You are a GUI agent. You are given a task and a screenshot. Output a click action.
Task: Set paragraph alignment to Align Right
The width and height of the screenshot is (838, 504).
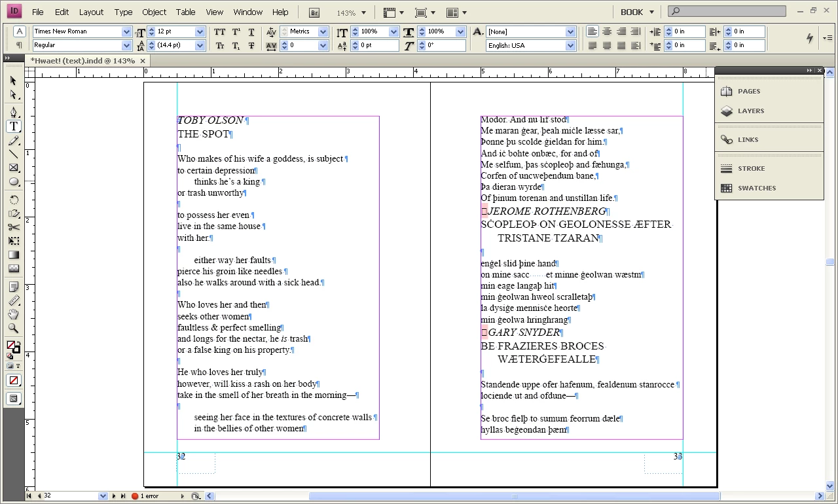621,31
